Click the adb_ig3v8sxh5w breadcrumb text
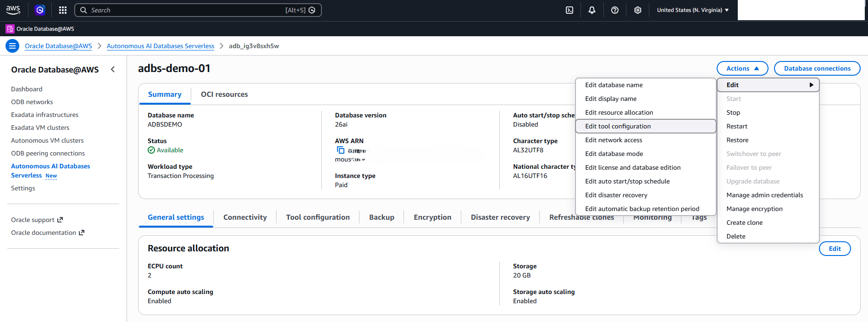The image size is (868, 322). tap(254, 46)
